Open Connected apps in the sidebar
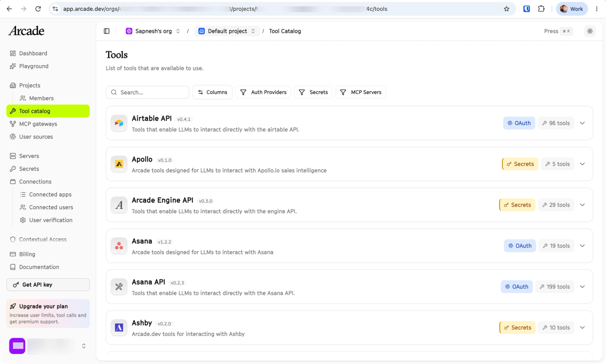The width and height of the screenshot is (606, 364). pos(53,194)
